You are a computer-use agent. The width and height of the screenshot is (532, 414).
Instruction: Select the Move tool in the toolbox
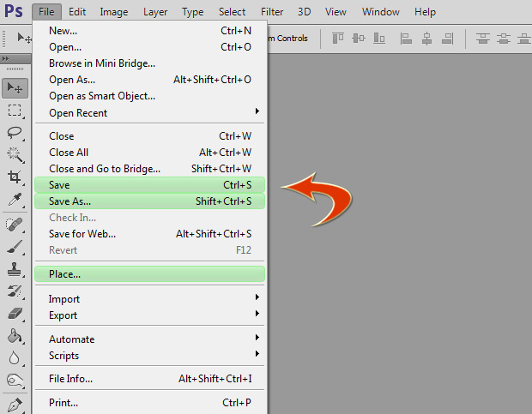pos(15,88)
